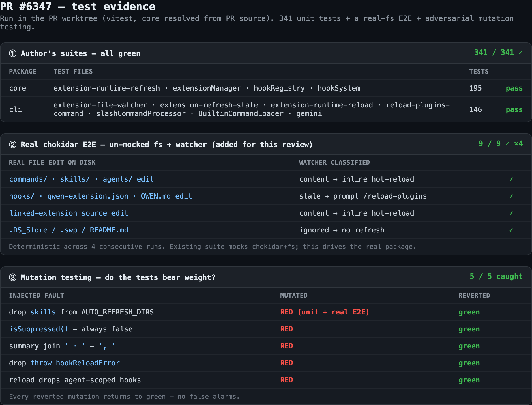This screenshot has width=532, height=405.
Task: Open the hooks/ qwen-extension.json QWEN.md edit link
Action: coord(100,196)
